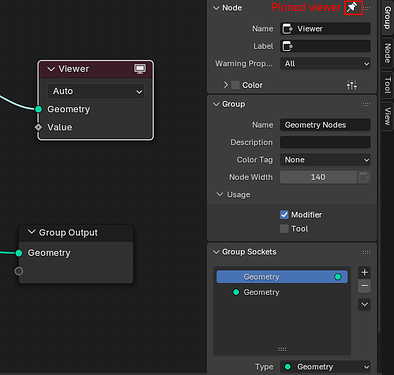The image size is (394, 375).
Task: Open the Viewer Auto dropdown
Action: [96, 91]
